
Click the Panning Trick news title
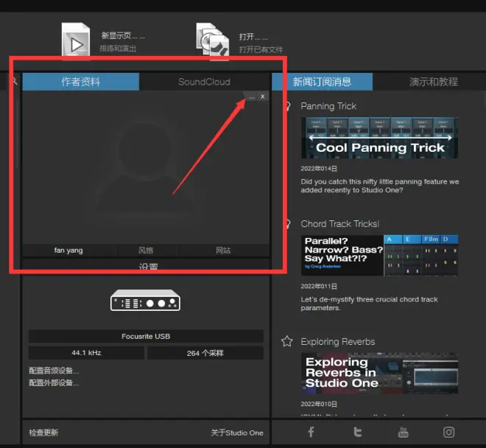tap(328, 106)
